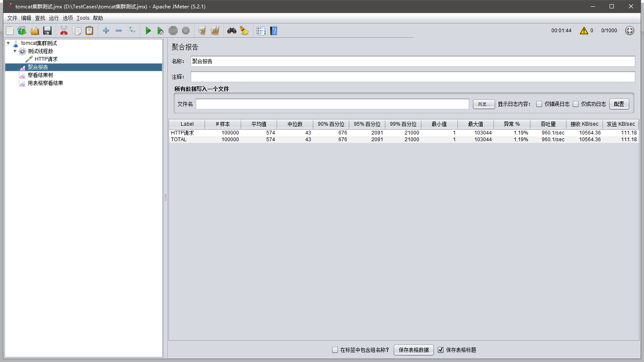Click the 接收 KB/sec column header
The height and width of the screenshot is (362, 644).
(584, 124)
